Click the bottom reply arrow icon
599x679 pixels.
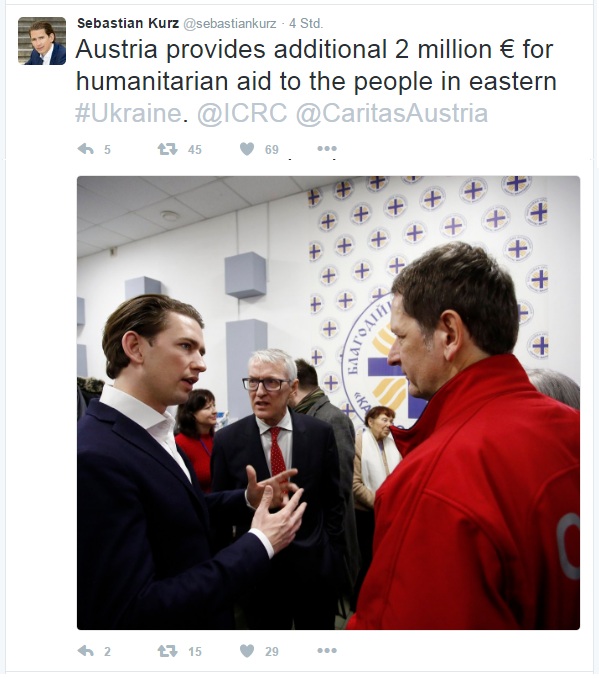[x=86, y=650]
